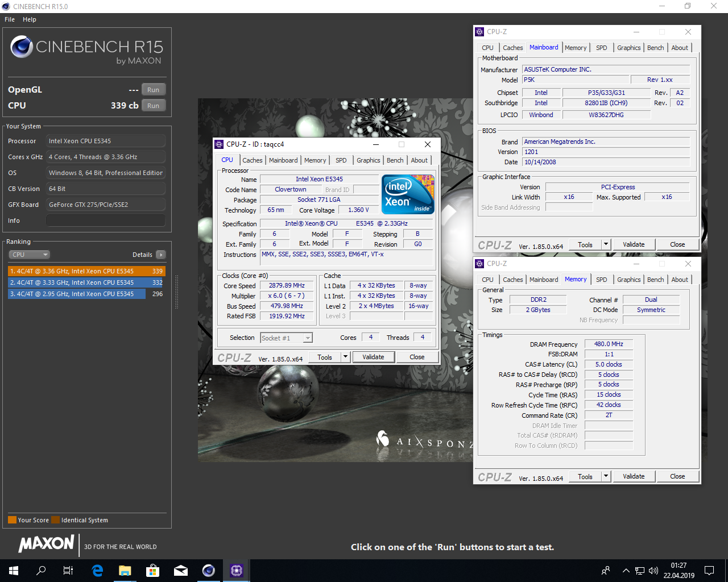Click MAXON logo at bottom
Viewport: 728px width, 582px height.
(47, 544)
